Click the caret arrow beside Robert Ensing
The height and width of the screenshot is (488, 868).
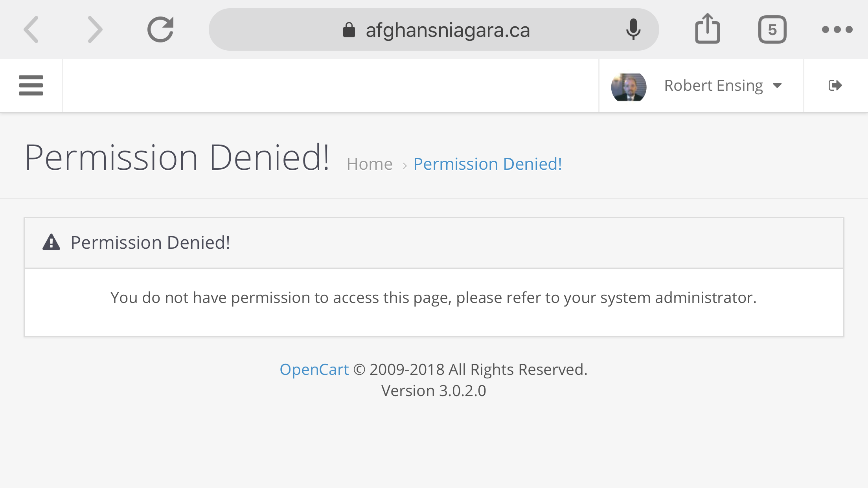click(777, 86)
